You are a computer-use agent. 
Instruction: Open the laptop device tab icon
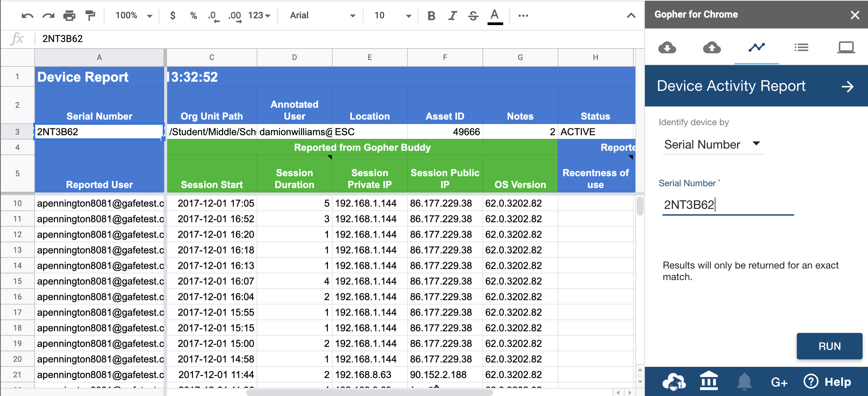[x=846, y=47]
